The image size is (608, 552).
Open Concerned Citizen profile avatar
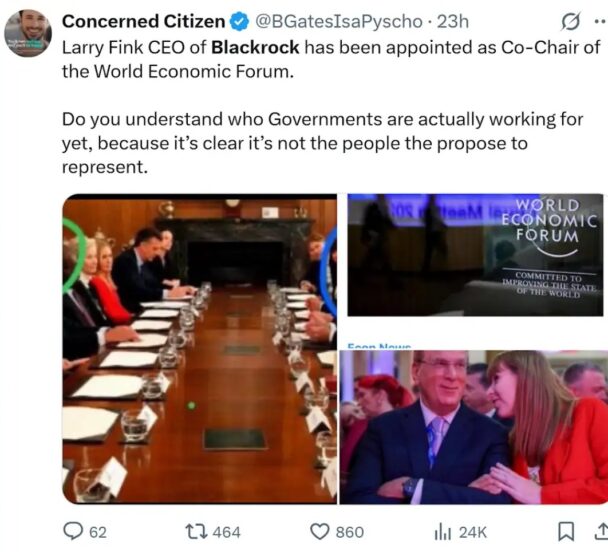click(28, 33)
